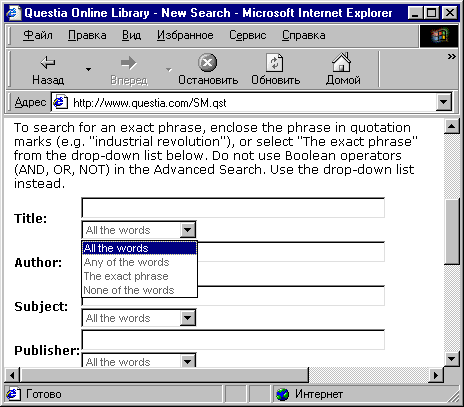Click the Subject: field label

[x=41, y=307]
